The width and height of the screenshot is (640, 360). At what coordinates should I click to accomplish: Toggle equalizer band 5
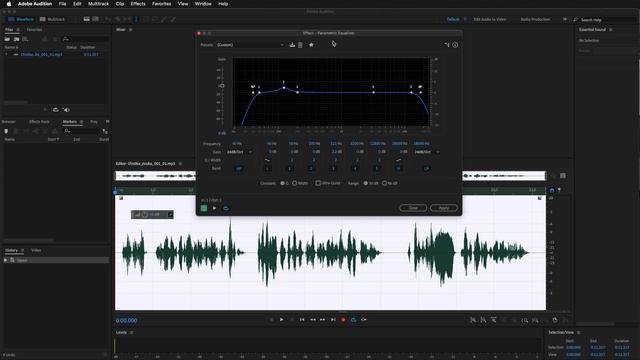pos(377,168)
